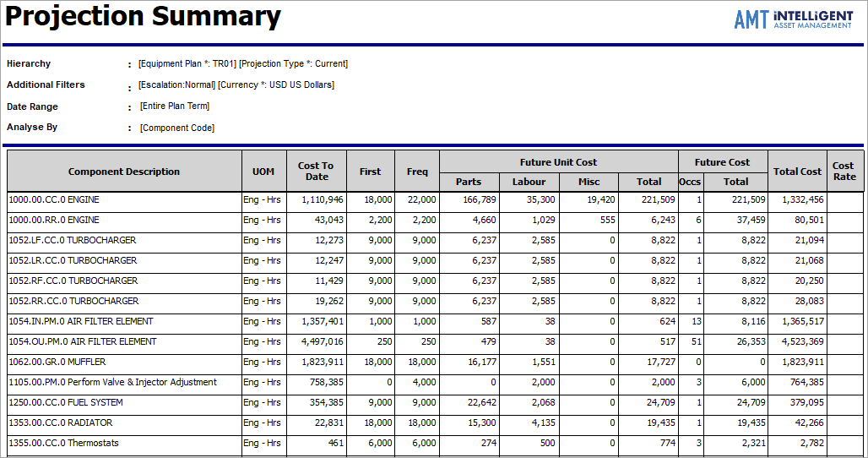Select the Entire Plan Term date range
This screenshot has width=868, height=458.
(175, 106)
